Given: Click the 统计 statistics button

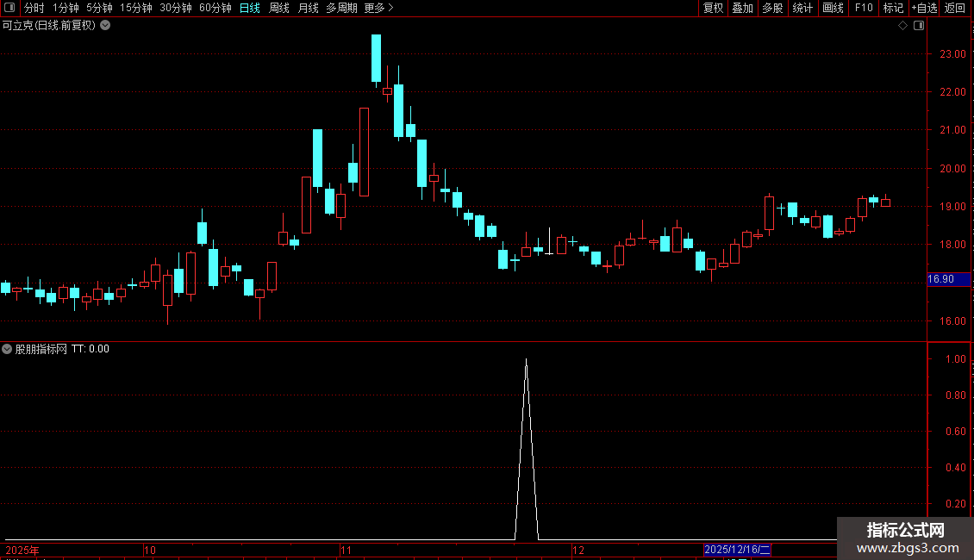Looking at the screenshot, I should [802, 8].
